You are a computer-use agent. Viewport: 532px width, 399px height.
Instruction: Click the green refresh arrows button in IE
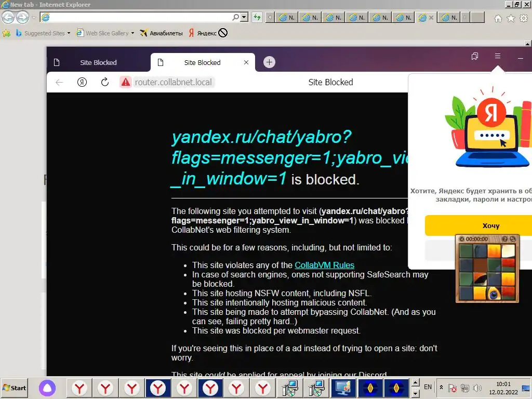(x=257, y=17)
